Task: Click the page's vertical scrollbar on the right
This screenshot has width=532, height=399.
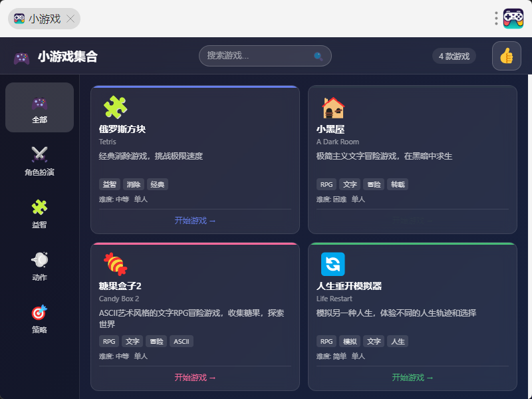Action: (529, 237)
